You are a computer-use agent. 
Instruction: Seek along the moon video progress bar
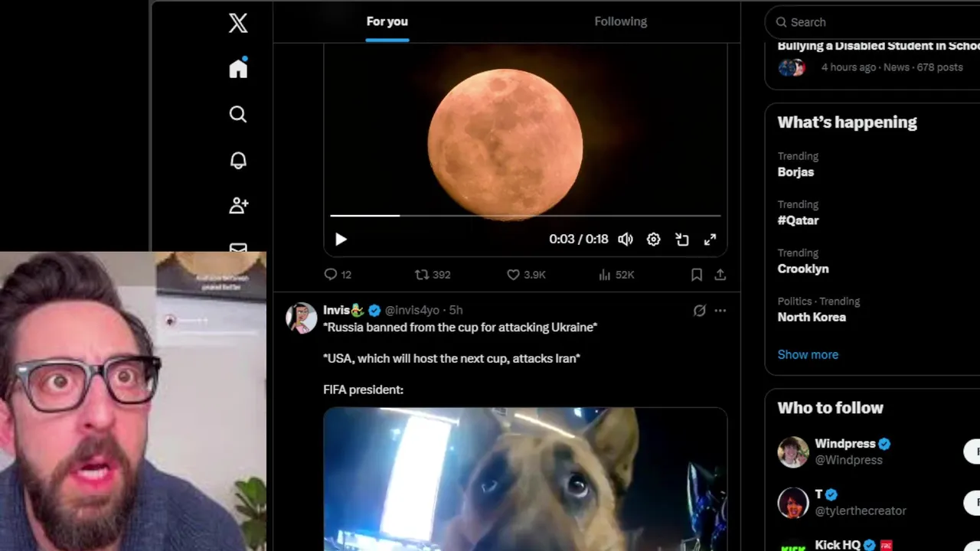pyautogui.click(x=525, y=216)
